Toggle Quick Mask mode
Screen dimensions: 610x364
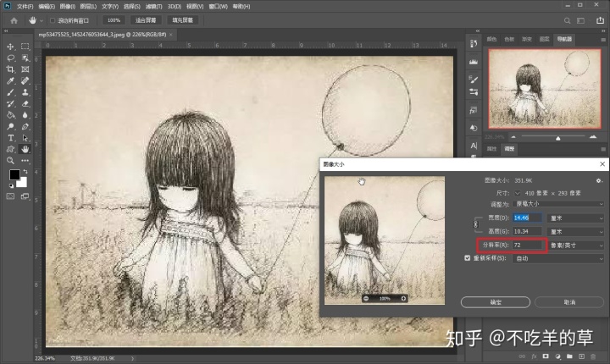pos(10,196)
